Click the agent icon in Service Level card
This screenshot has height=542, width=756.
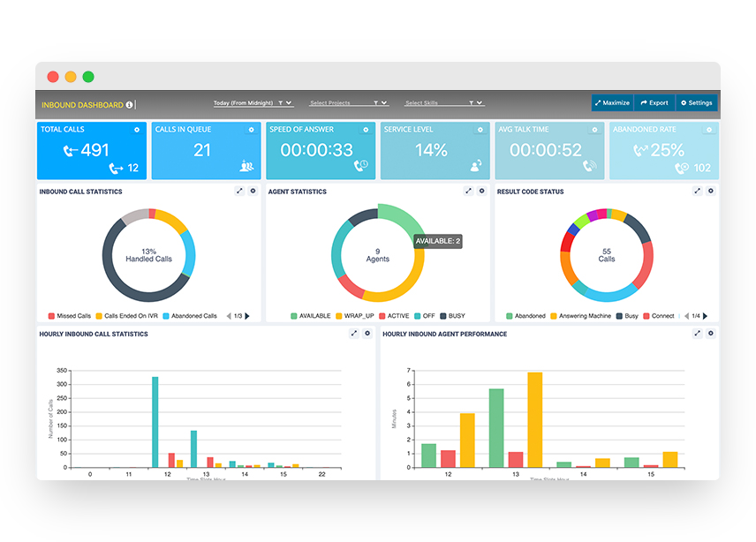coord(475,166)
